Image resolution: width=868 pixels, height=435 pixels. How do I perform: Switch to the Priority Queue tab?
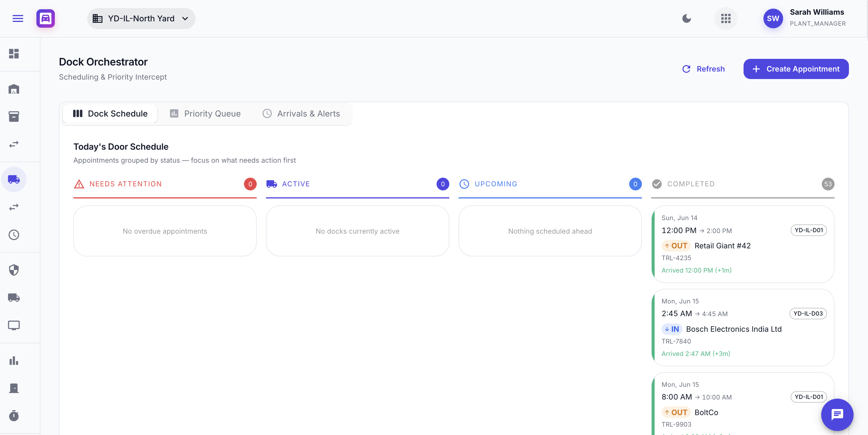[x=205, y=113]
